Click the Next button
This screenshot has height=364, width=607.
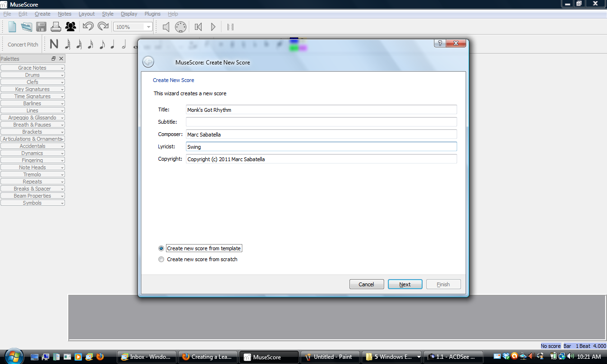405,284
